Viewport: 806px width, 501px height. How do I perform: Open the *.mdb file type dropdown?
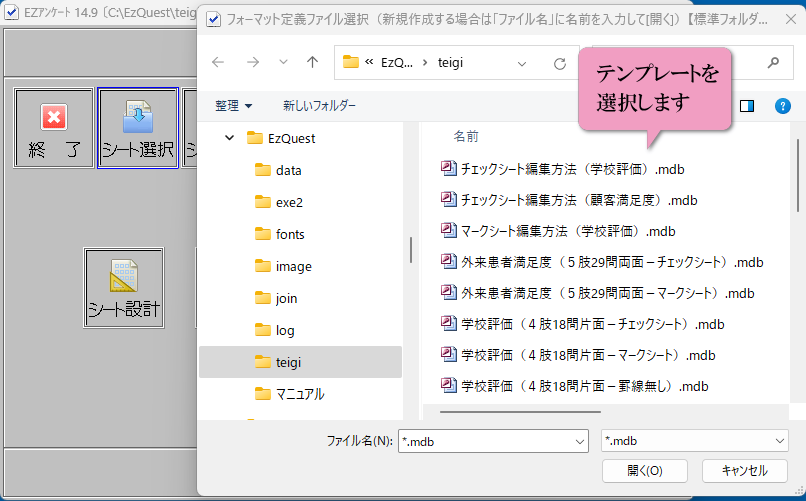[694, 441]
